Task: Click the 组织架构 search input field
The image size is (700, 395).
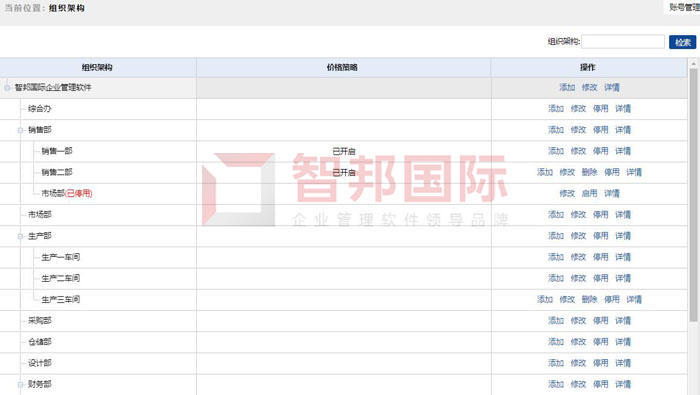Action: tap(623, 42)
